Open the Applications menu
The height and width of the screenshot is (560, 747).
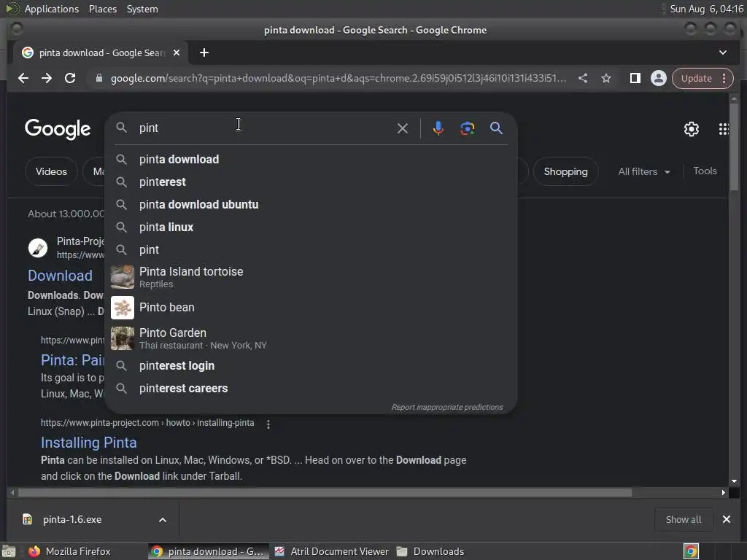[51, 9]
